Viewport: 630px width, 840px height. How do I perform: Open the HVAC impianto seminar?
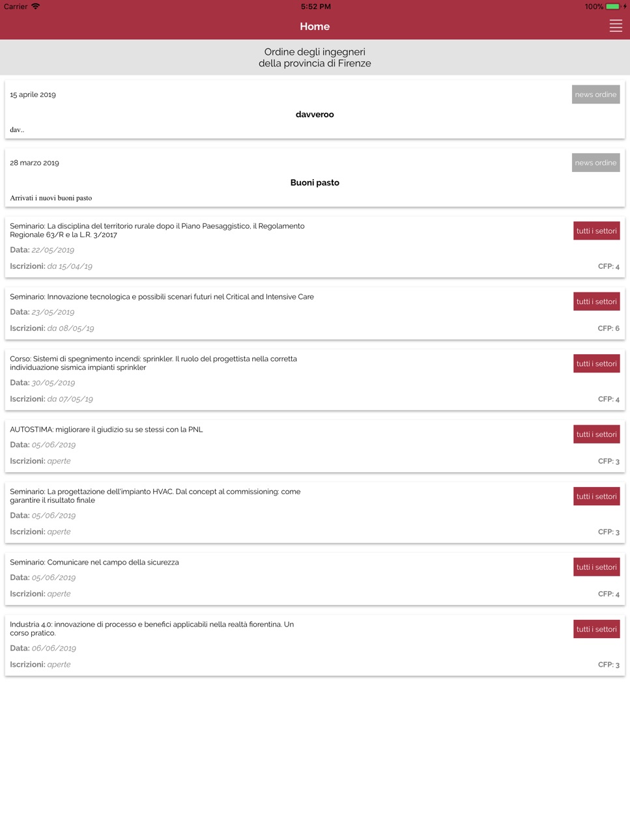(315, 512)
